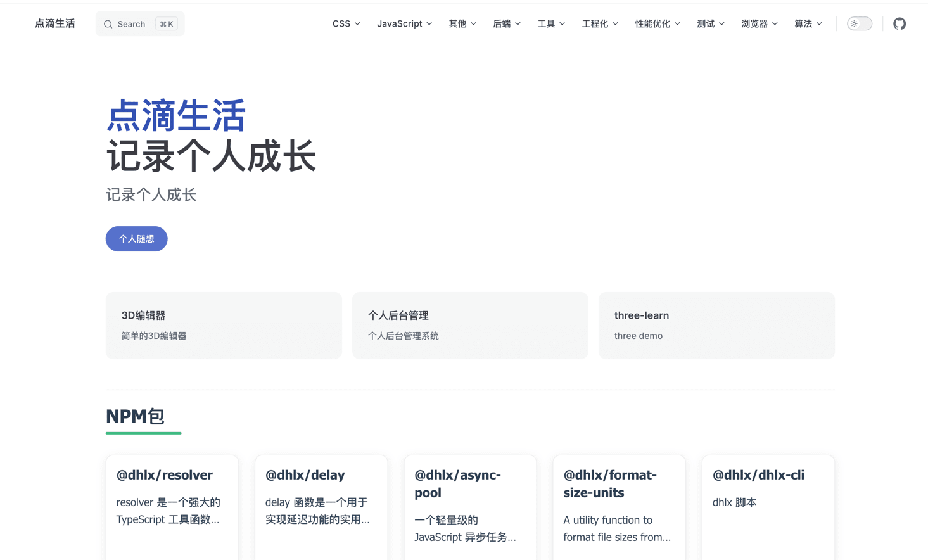This screenshot has height=560, width=928.
Task: Open the three-learn feature card
Action: click(x=716, y=325)
